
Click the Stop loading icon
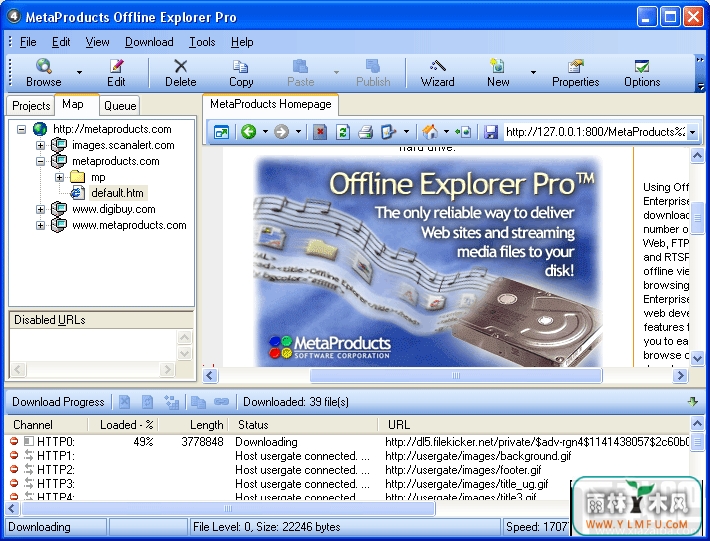[x=320, y=132]
